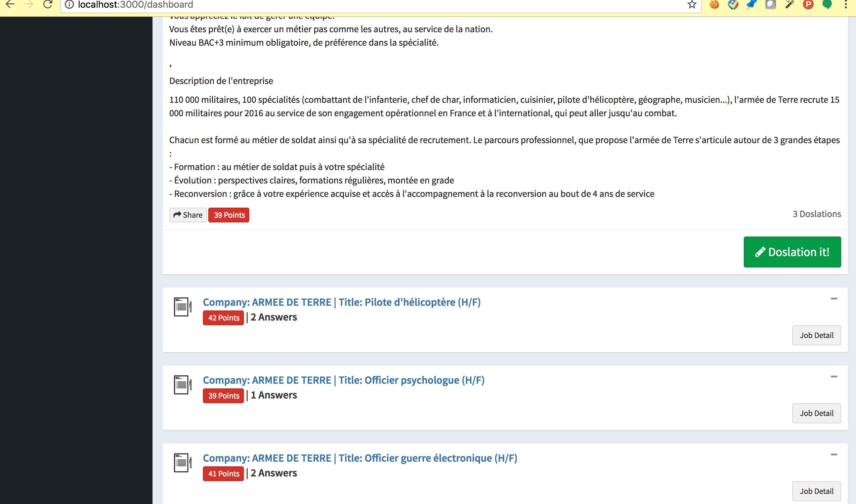Open Chrome's three-dot menu
This screenshot has width=856, height=504.
846,4
